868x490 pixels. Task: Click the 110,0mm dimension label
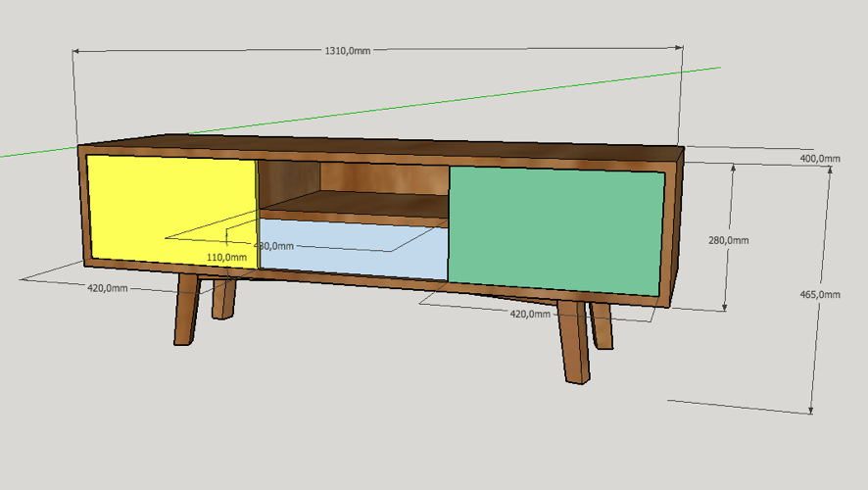[x=227, y=257]
